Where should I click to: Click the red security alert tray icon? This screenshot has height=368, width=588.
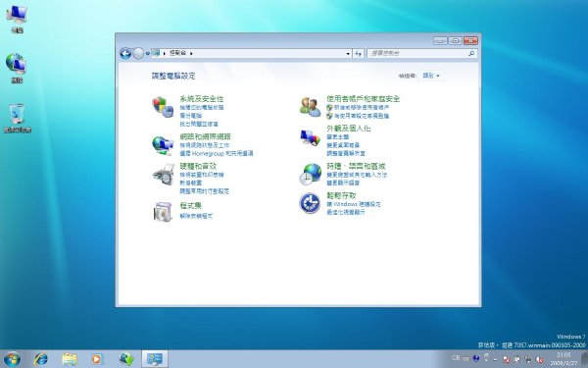pyautogui.click(x=507, y=359)
